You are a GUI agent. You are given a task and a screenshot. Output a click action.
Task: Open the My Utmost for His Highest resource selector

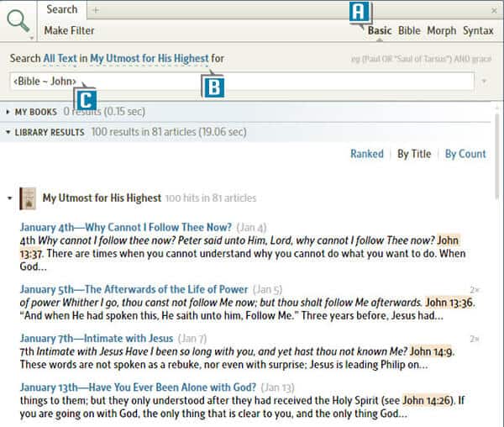coord(150,59)
